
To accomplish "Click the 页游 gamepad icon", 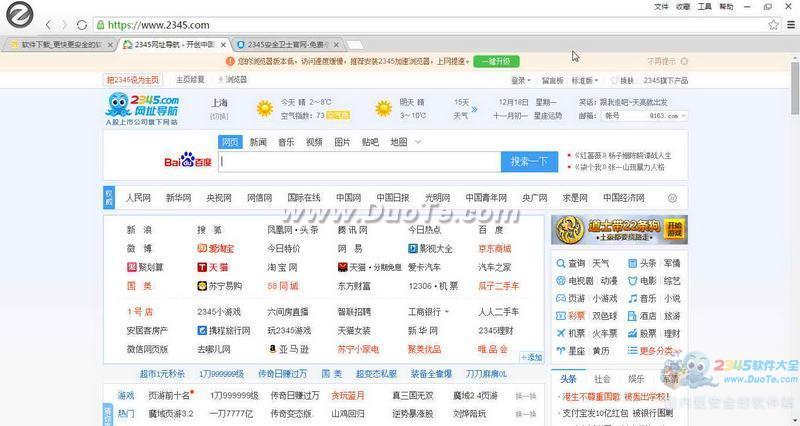I will point(561,298).
